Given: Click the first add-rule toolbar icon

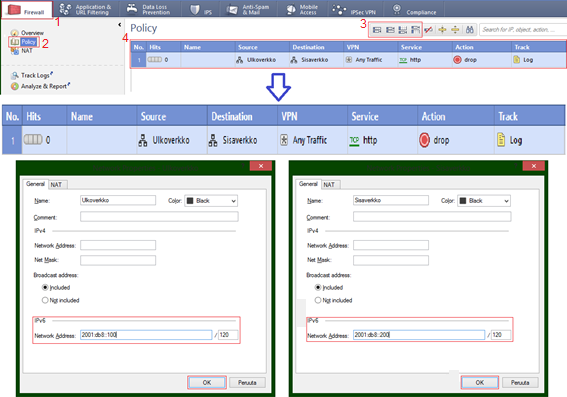Looking at the screenshot, I should coord(377,30).
